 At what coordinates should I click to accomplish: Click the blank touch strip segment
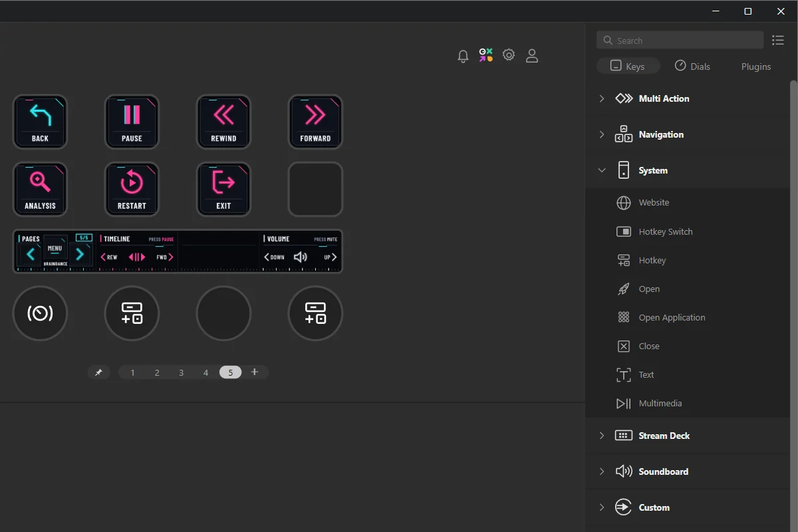219,251
